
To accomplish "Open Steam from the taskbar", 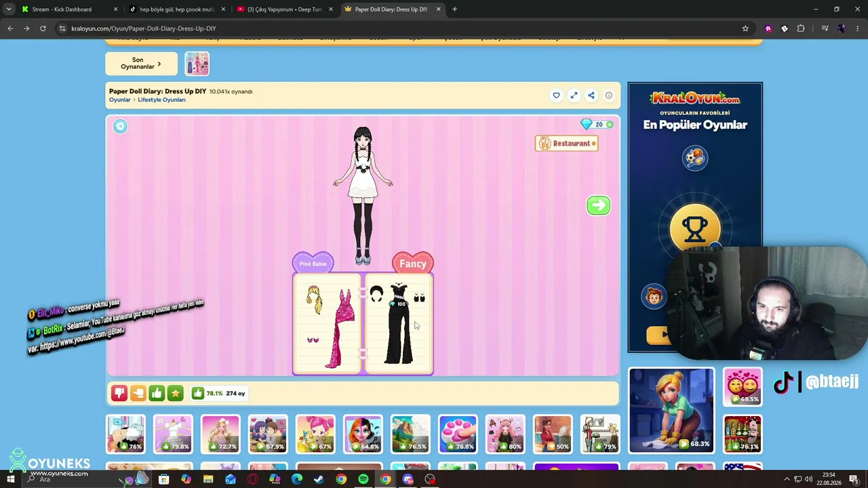I will point(319,479).
